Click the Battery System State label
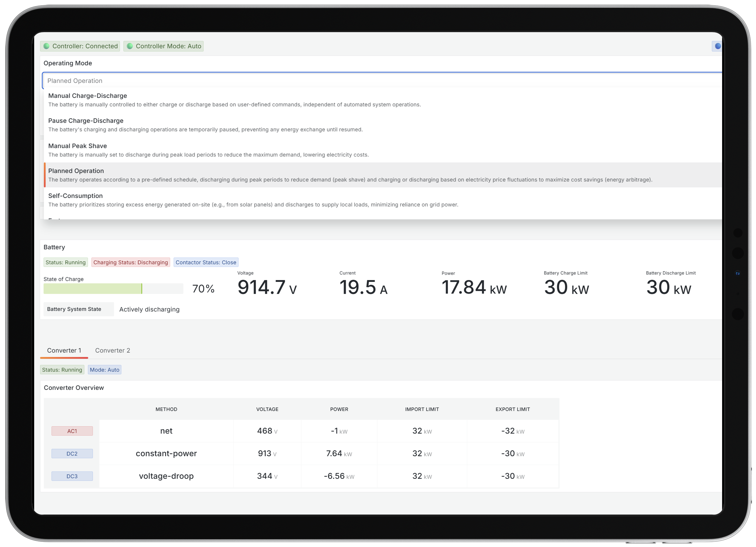 74,309
